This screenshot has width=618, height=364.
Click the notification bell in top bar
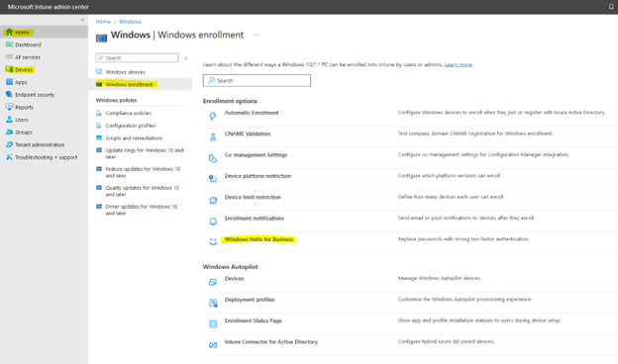(611, 7)
